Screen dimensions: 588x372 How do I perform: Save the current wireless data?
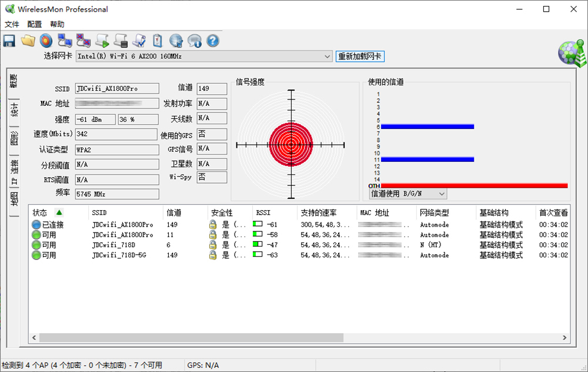[x=9, y=40]
